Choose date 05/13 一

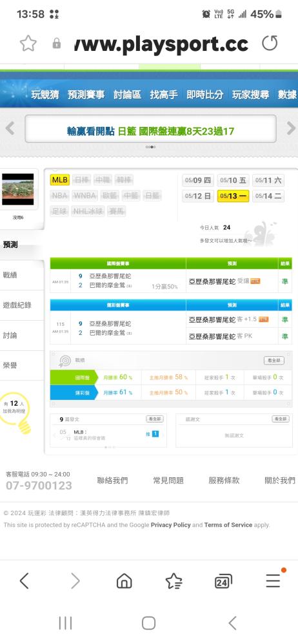[233, 196]
